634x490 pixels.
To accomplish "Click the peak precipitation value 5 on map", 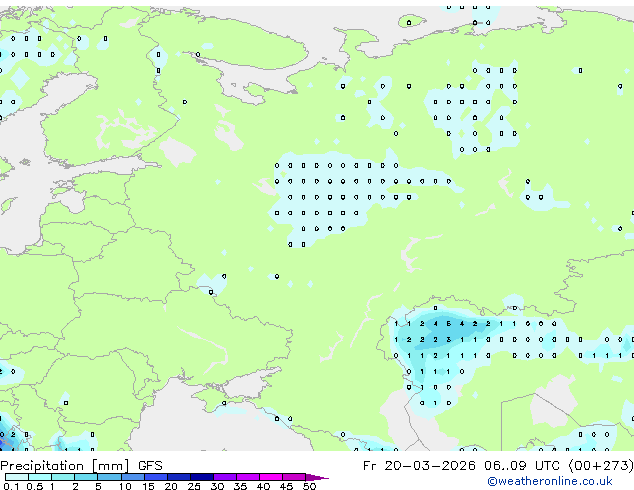I will pos(448,323).
